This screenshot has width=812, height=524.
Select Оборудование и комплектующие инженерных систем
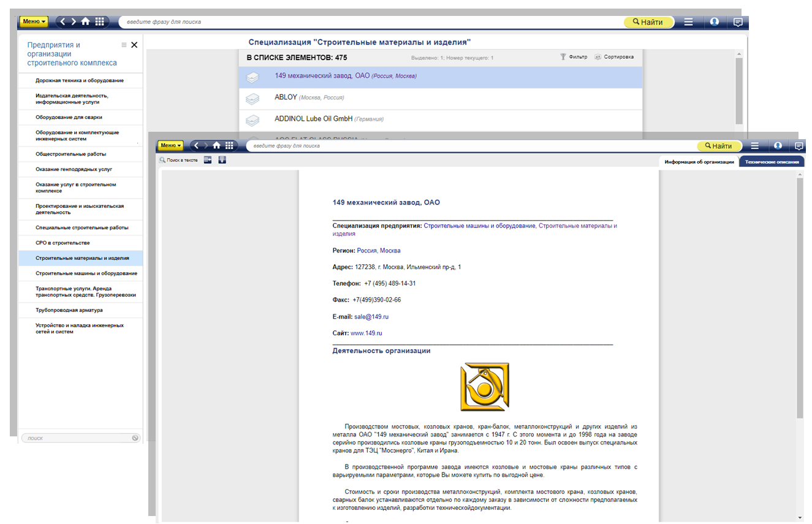(80, 135)
